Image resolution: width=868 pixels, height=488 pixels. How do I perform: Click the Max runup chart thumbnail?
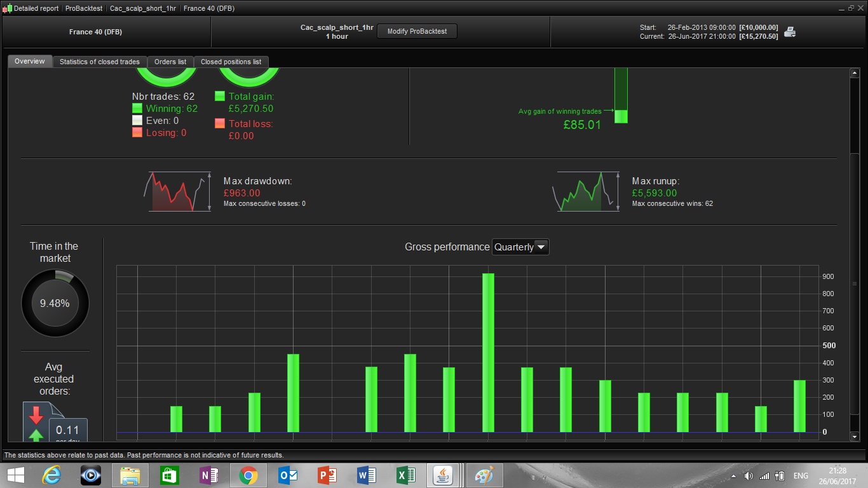click(587, 191)
